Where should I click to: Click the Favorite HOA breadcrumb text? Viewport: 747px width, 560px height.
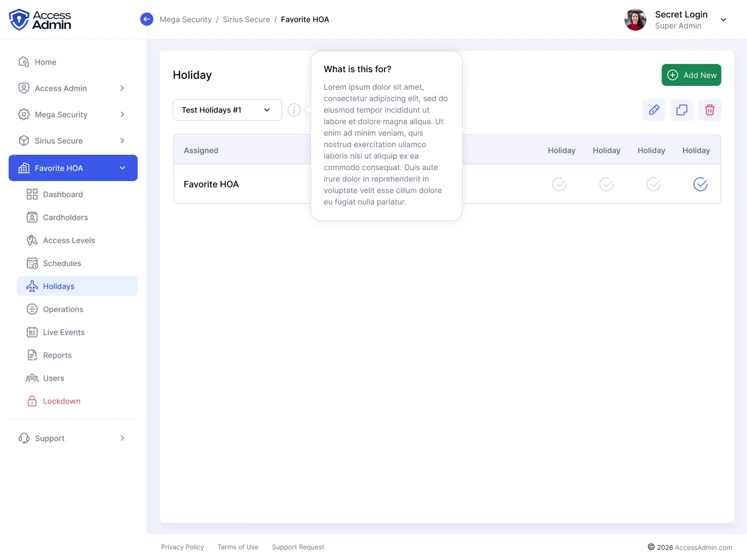pyautogui.click(x=305, y=19)
